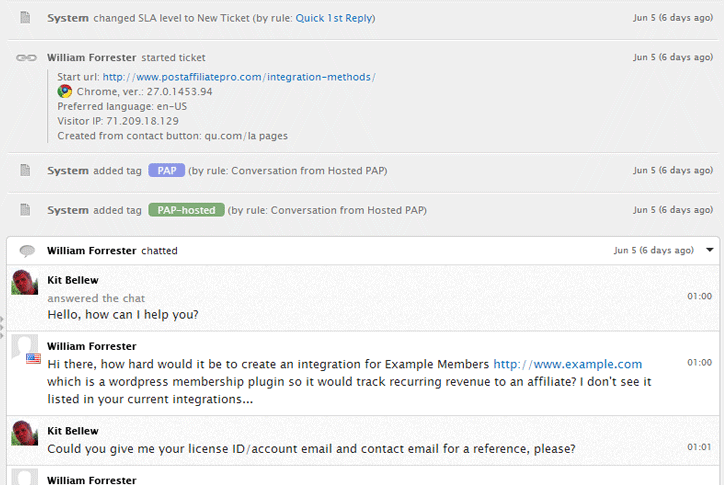Click the document icon beside SLA level change
Viewport: 724px width, 485px height.
pos(25,19)
